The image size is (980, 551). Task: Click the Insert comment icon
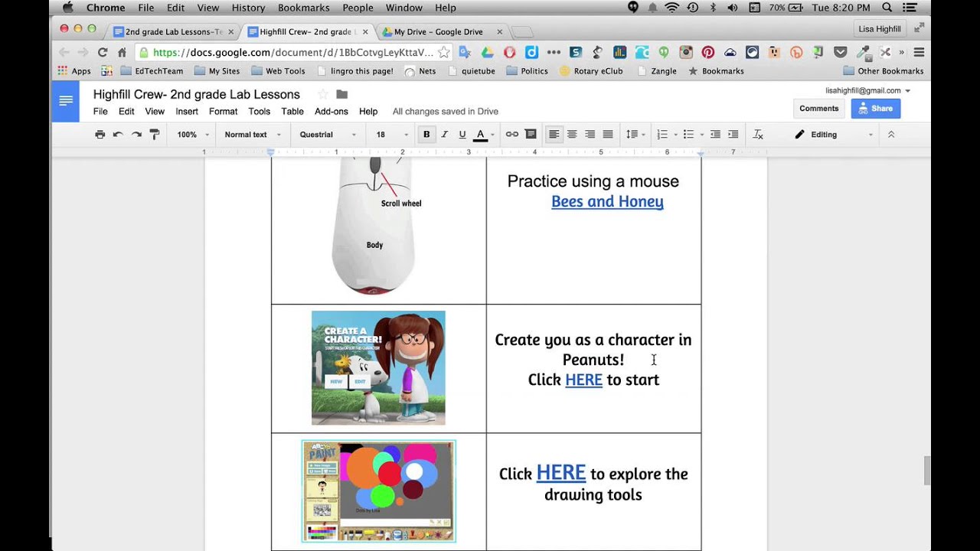pos(531,135)
